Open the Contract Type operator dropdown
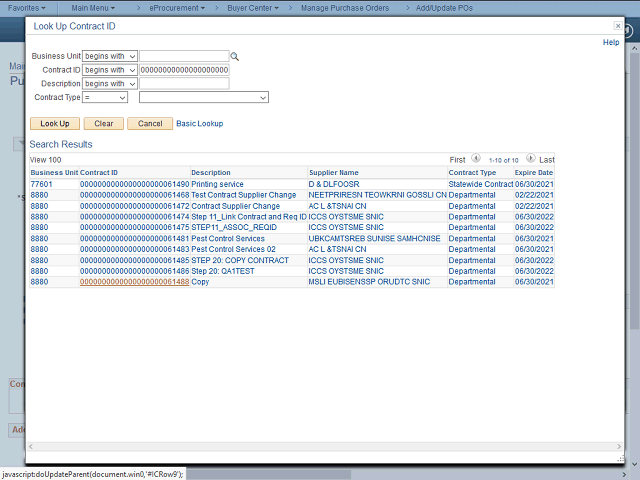The image size is (640, 480). pyautogui.click(x=105, y=98)
